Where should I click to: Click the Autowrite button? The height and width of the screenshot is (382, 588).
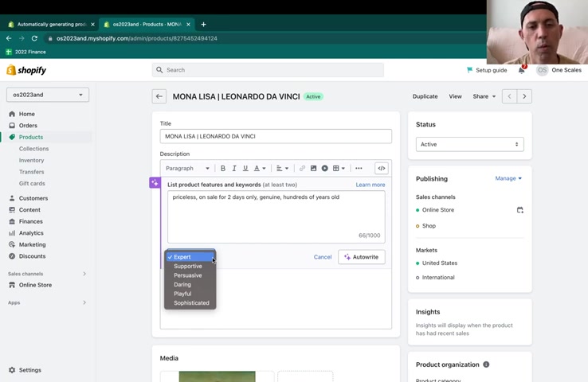click(362, 257)
